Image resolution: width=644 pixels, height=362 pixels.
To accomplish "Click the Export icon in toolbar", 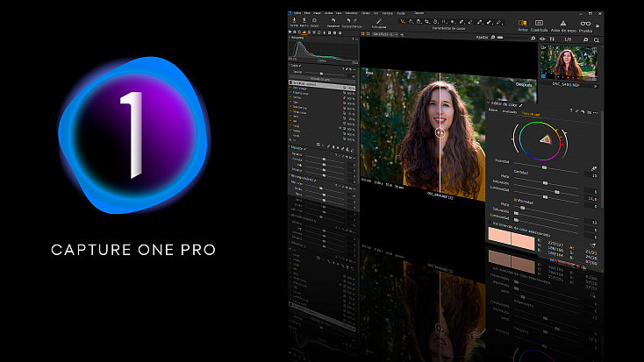I will tap(304, 20).
